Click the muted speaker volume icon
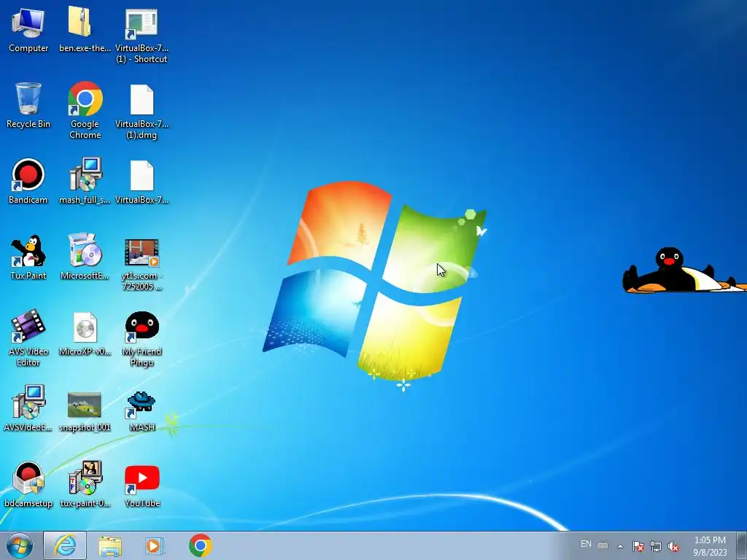This screenshot has height=560, width=747. [x=673, y=546]
